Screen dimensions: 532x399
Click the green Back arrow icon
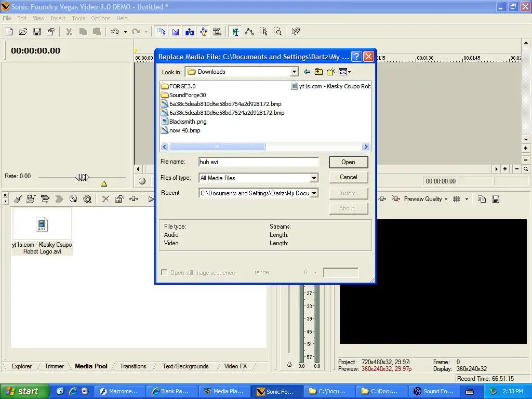(307, 72)
